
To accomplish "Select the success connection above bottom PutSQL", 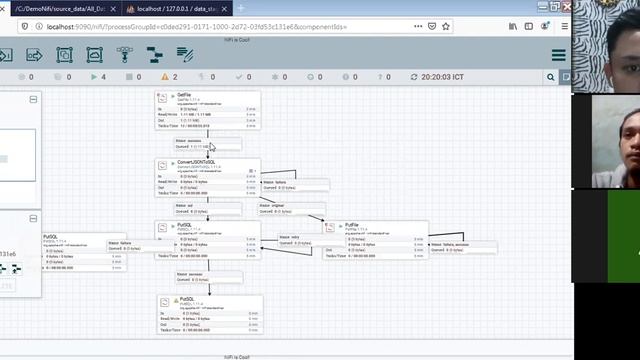I will click(209, 277).
